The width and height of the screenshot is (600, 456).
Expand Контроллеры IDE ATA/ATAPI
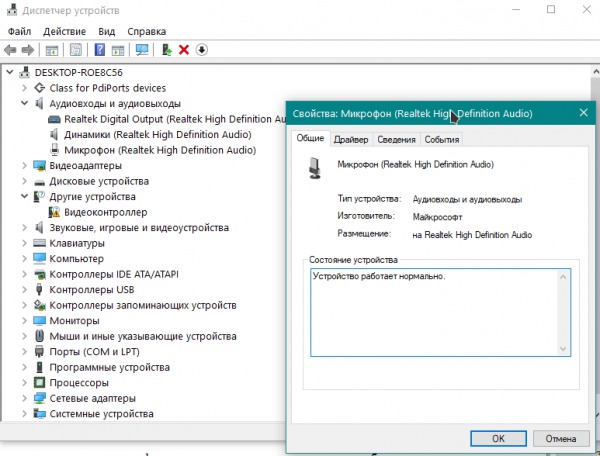pyautogui.click(x=24, y=274)
